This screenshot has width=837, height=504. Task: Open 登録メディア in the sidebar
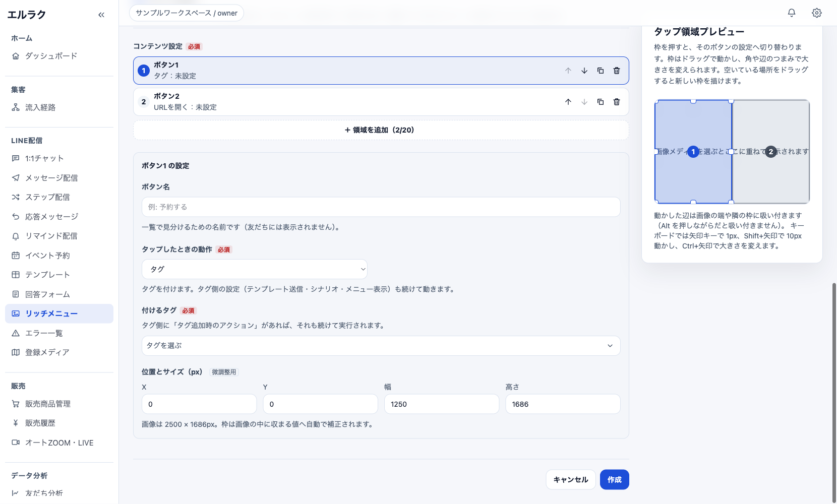pos(59,352)
